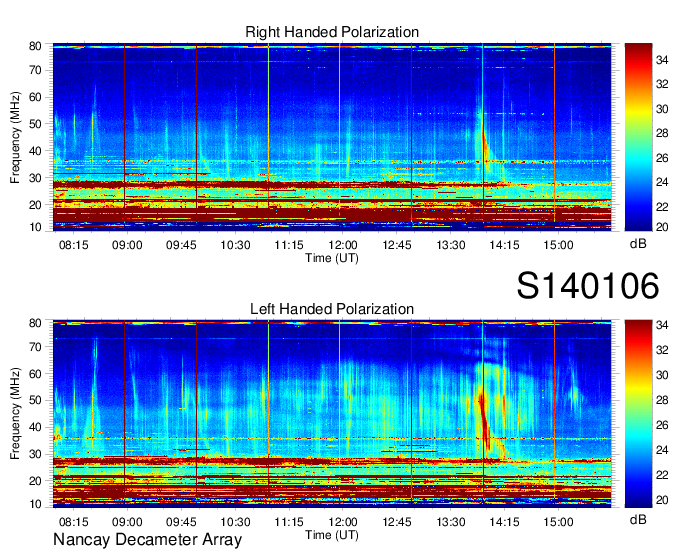Click the "dB" label under the upper colorbar
Image resolution: width=680 pixels, height=552 pixels.
coord(638,244)
